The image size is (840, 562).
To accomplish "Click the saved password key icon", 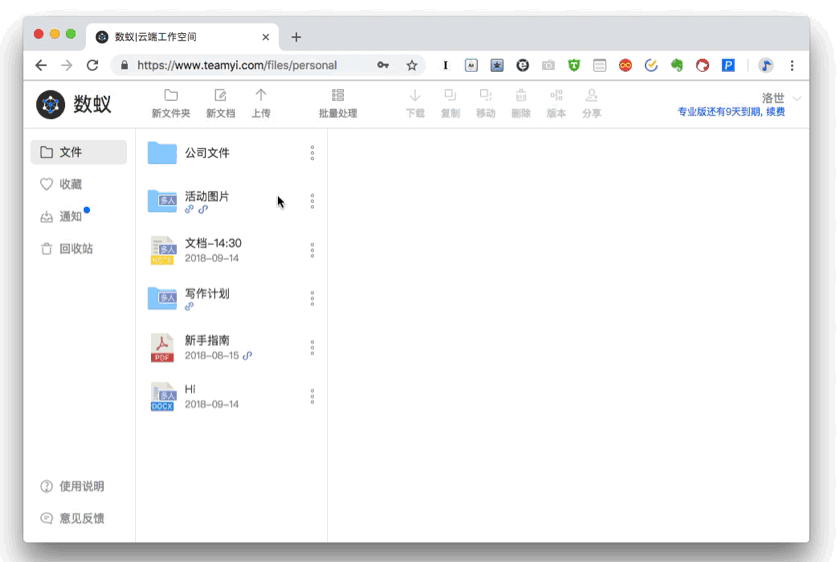I will coord(383,65).
